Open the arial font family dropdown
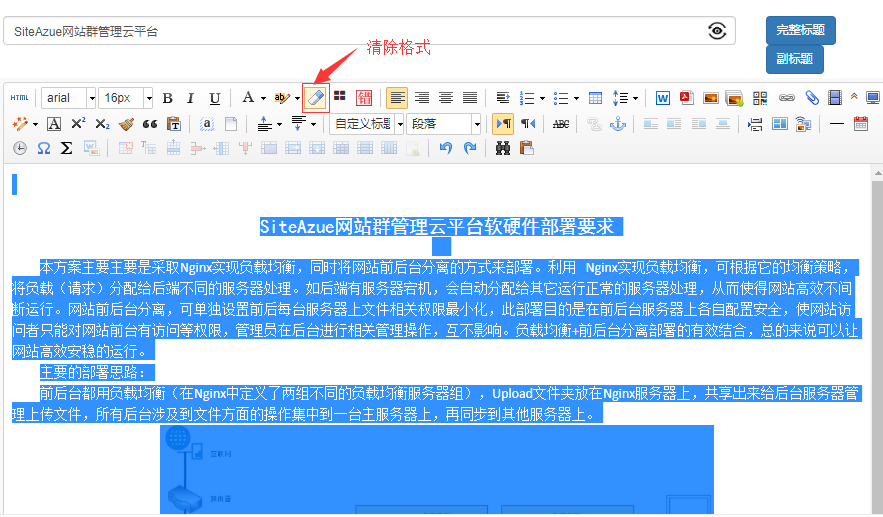 pos(92,98)
